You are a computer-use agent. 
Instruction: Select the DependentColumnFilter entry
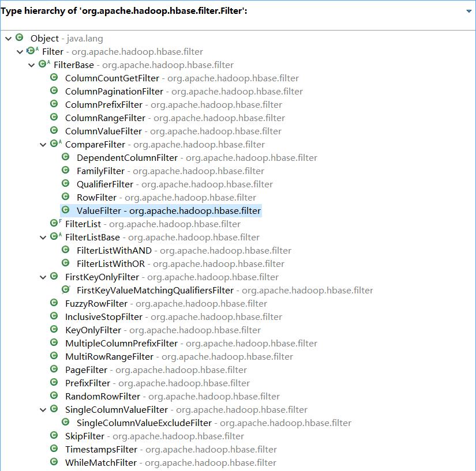click(197, 158)
